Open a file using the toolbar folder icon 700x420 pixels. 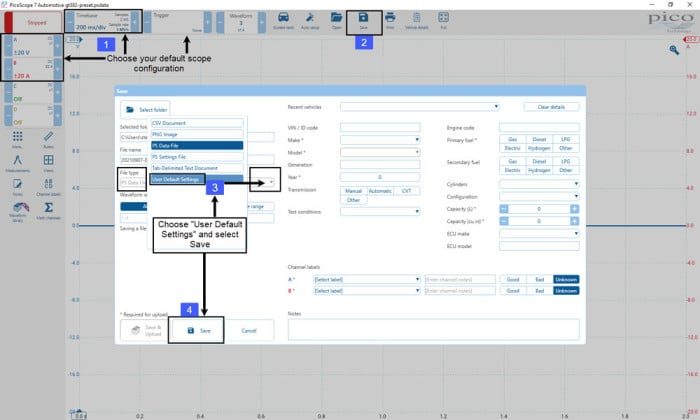coord(337,21)
